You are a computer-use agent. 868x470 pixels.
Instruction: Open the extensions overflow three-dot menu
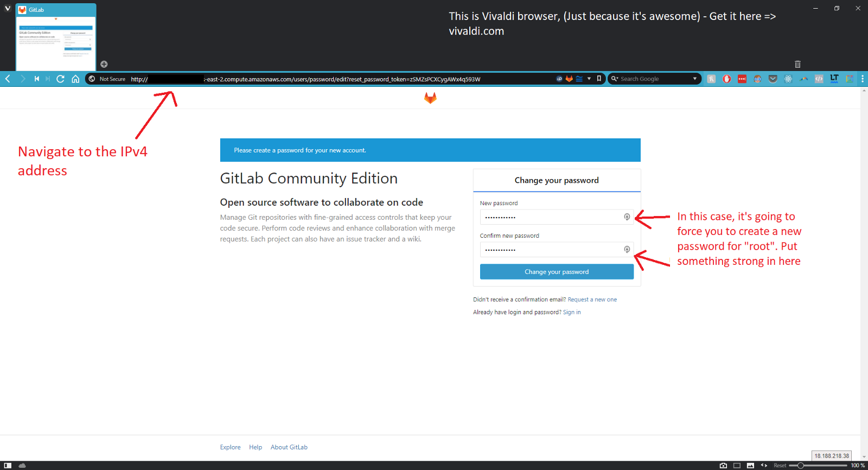(863, 79)
